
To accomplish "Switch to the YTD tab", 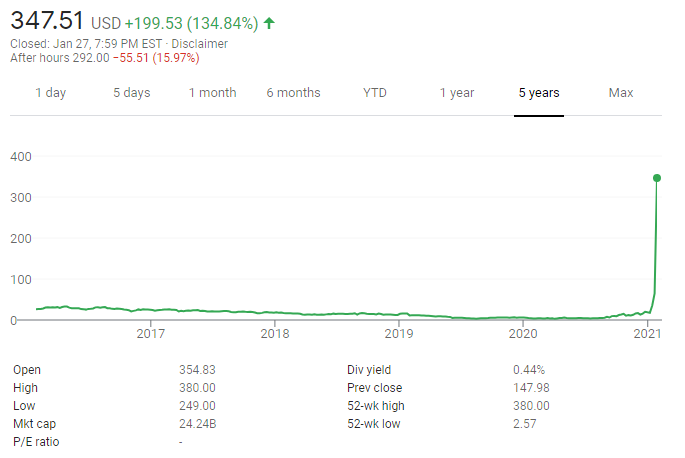I will [375, 93].
